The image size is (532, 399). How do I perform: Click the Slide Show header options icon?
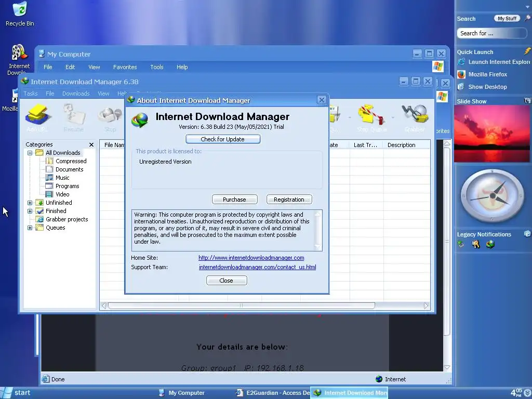tap(527, 101)
